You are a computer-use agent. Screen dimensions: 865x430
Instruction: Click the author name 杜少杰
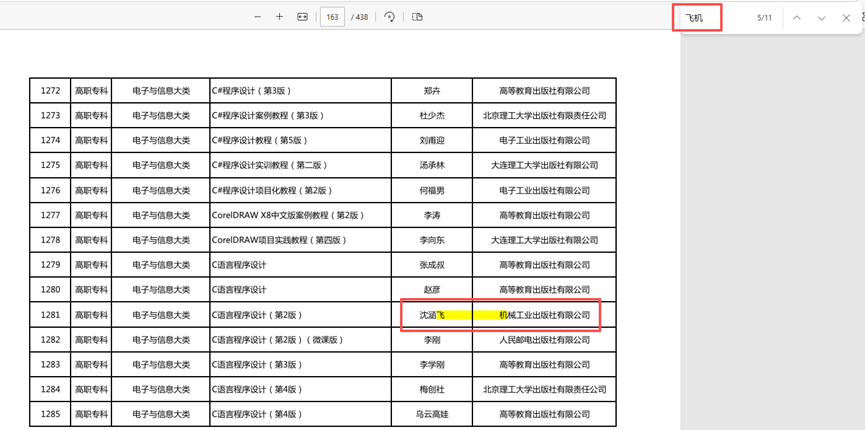432,116
